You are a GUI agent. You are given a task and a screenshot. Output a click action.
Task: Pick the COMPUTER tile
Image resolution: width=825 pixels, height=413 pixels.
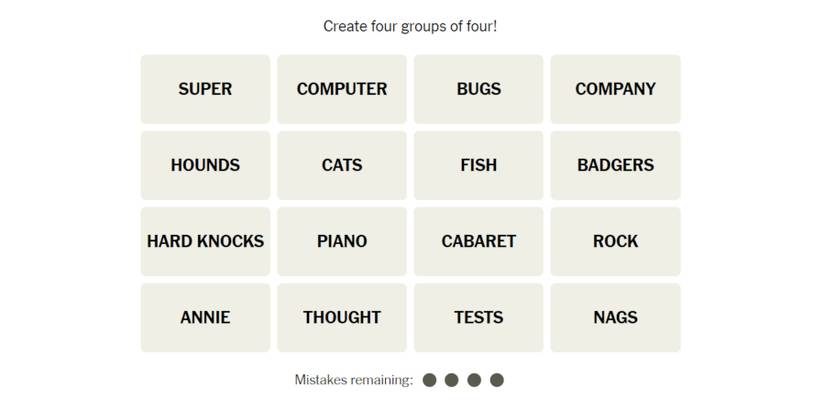click(x=342, y=89)
